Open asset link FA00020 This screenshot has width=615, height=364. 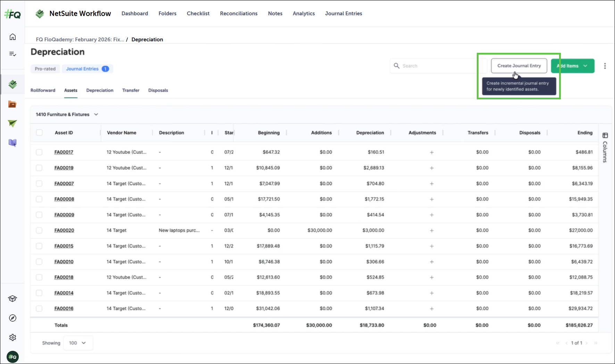pos(64,230)
